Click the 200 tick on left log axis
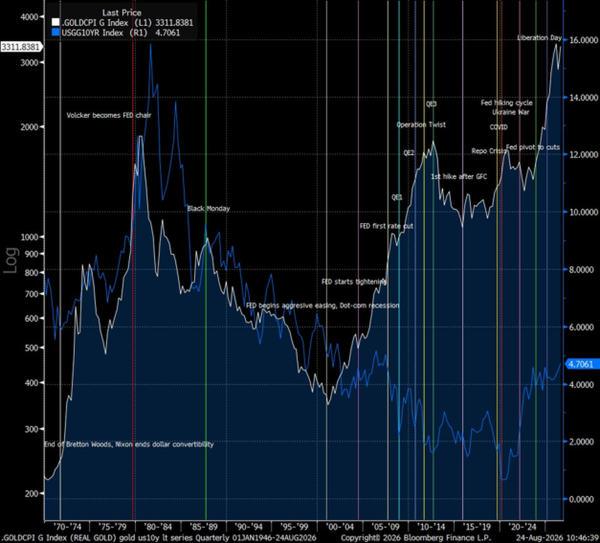 tap(32, 494)
